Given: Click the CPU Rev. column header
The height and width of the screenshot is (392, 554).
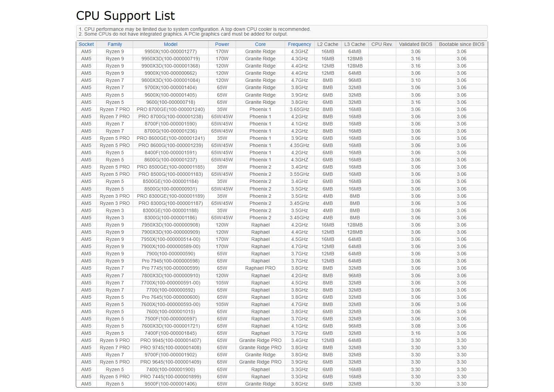Looking at the screenshot, I should (382, 44).
